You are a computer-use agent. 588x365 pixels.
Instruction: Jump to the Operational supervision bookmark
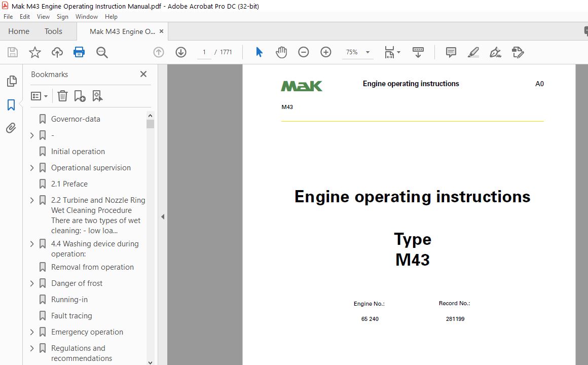pyautogui.click(x=91, y=168)
